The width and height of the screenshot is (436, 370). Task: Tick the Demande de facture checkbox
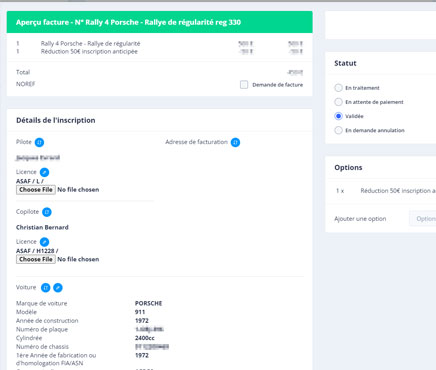pos(244,85)
